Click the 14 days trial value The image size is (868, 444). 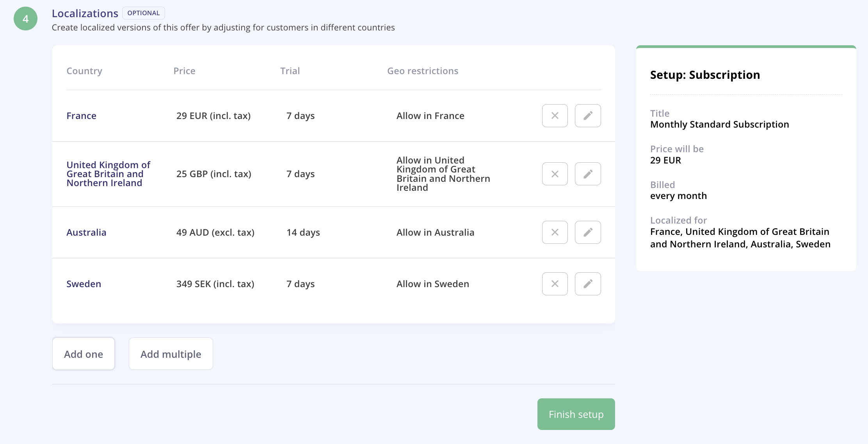303,233
